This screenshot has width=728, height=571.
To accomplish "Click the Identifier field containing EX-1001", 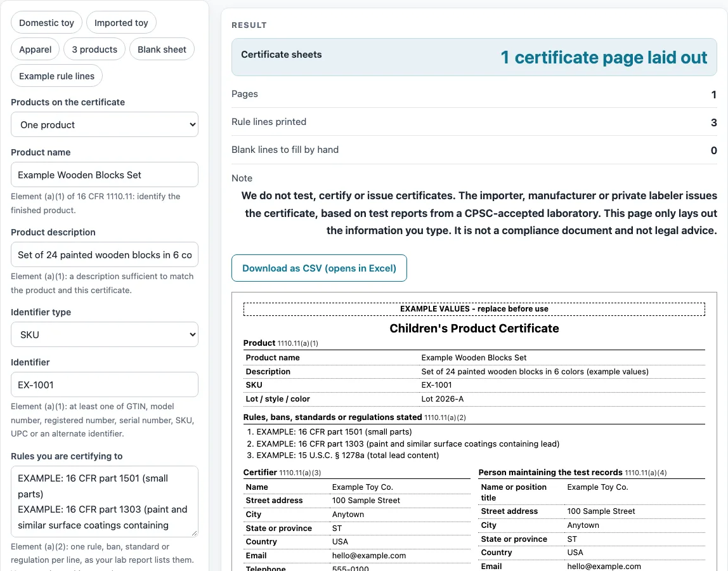I will 105,384.
